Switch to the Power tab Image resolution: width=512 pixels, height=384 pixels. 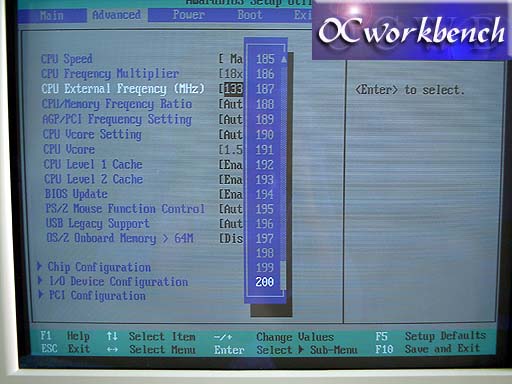[x=188, y=15]
